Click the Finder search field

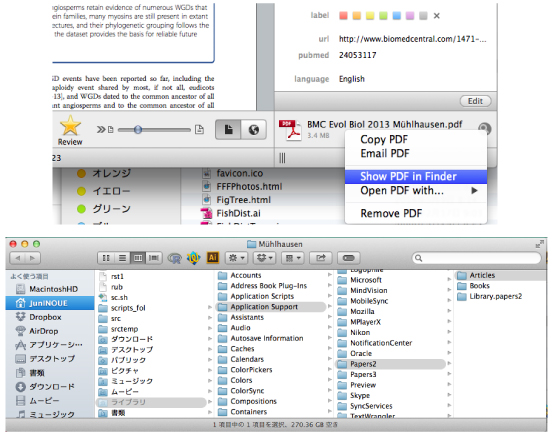[x=476, y=258]
